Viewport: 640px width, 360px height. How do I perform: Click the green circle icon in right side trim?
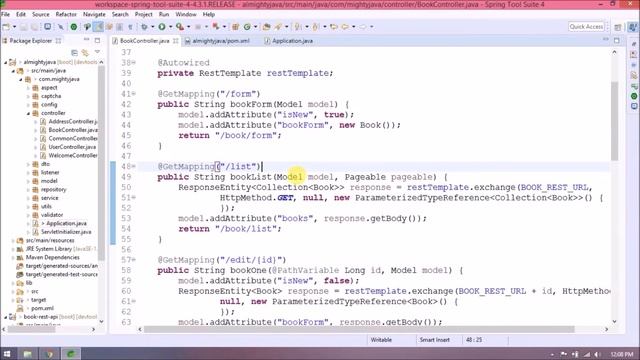[633, 96]
